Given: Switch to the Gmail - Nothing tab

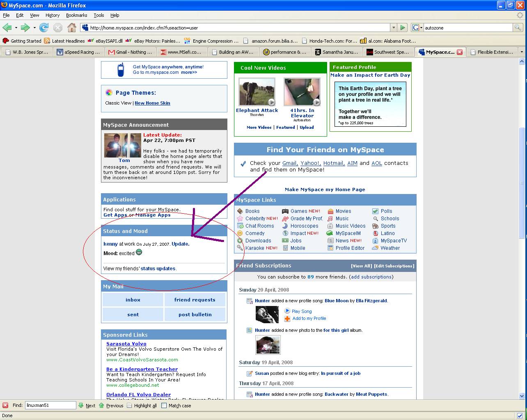Looking at the screenshot, I should tap(131, 52).
